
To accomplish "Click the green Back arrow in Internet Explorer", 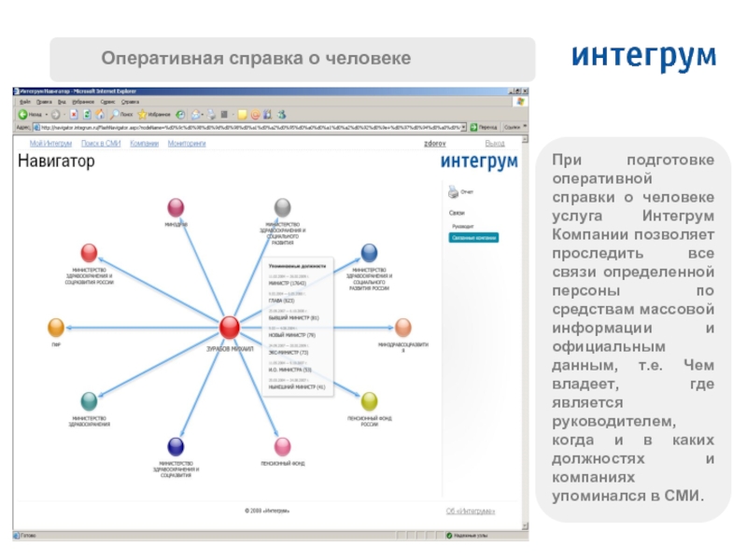I will click(22, 114).
